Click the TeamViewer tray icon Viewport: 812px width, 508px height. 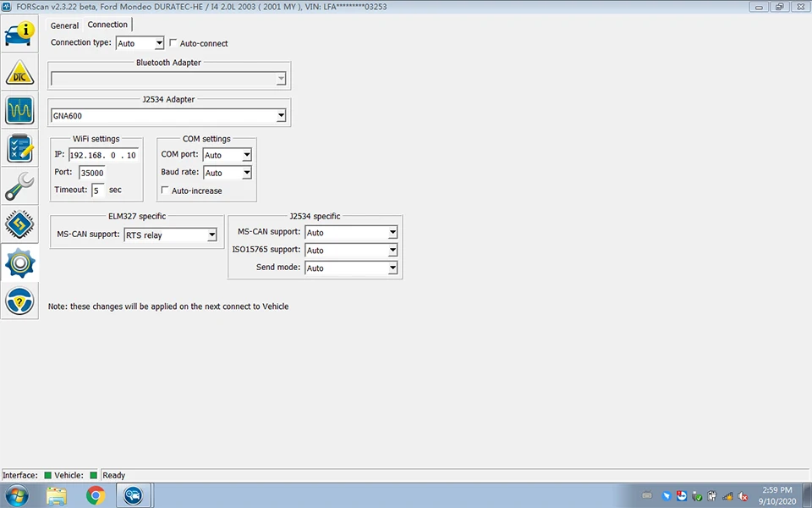[x=682, y=496]
